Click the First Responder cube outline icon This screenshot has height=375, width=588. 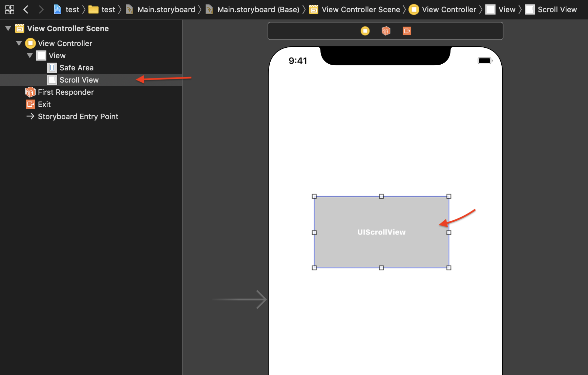(30, 92)
